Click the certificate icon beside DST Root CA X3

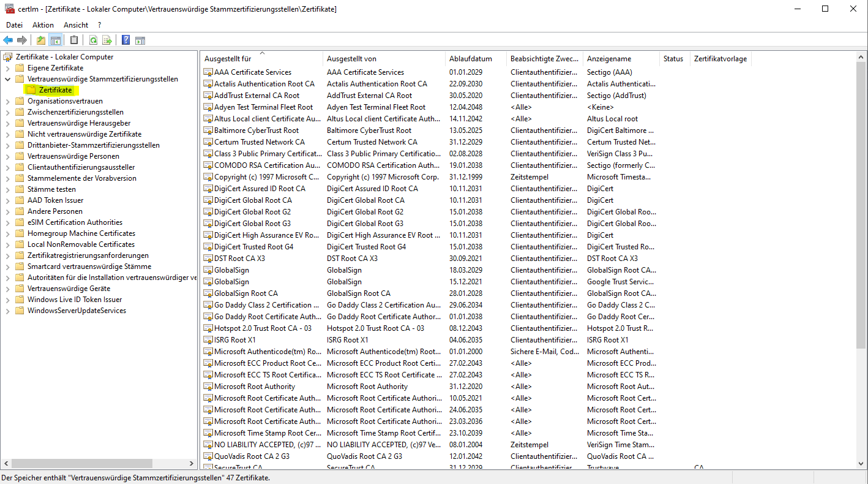tap(208, 259)
